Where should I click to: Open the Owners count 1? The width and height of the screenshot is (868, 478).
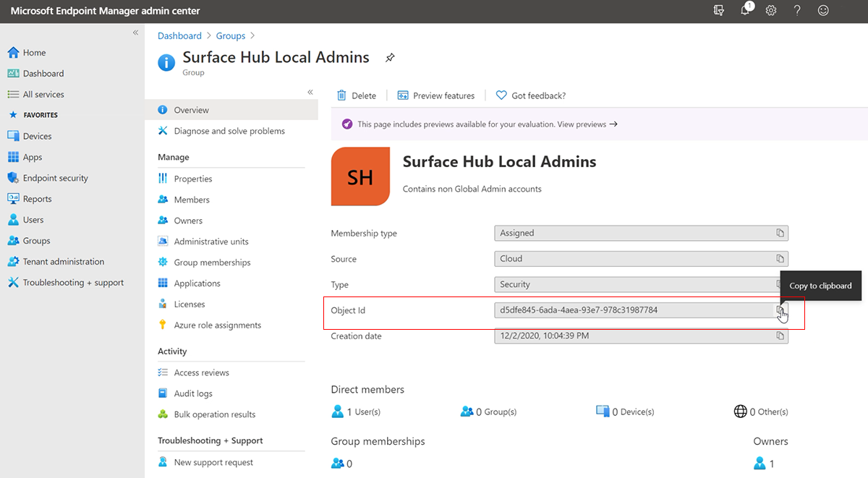pos(764,464)
